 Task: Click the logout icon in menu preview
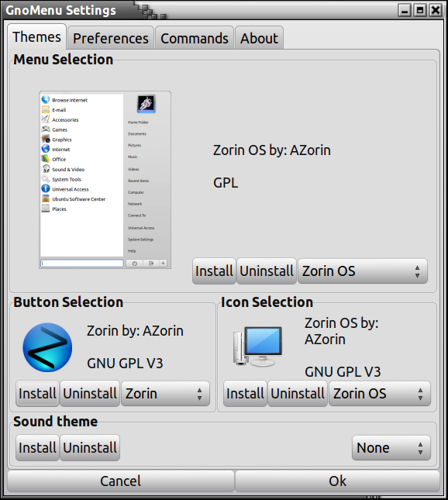coord(151,263)
